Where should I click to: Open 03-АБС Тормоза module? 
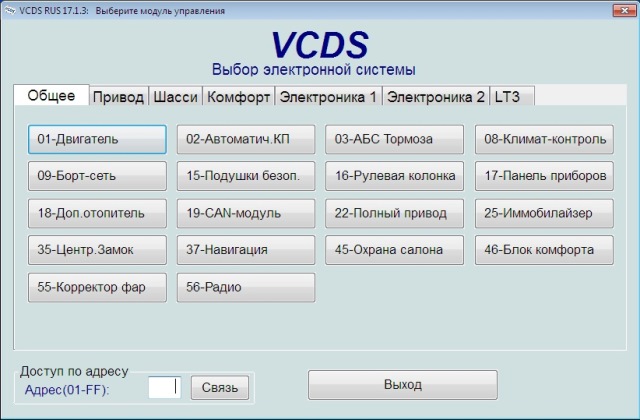[x=395, y=139]
